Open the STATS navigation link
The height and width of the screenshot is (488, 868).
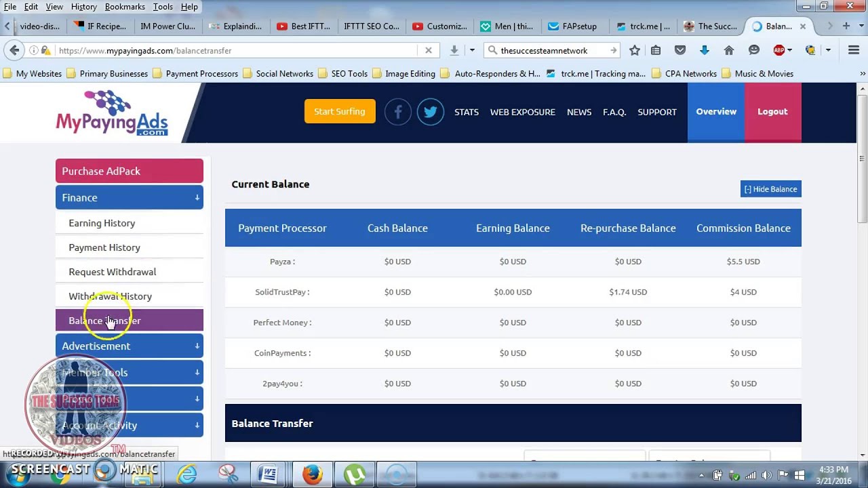[467, 112]
